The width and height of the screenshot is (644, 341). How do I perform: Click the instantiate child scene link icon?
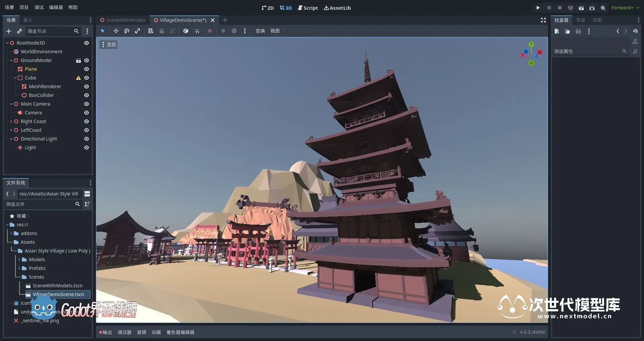19,31
